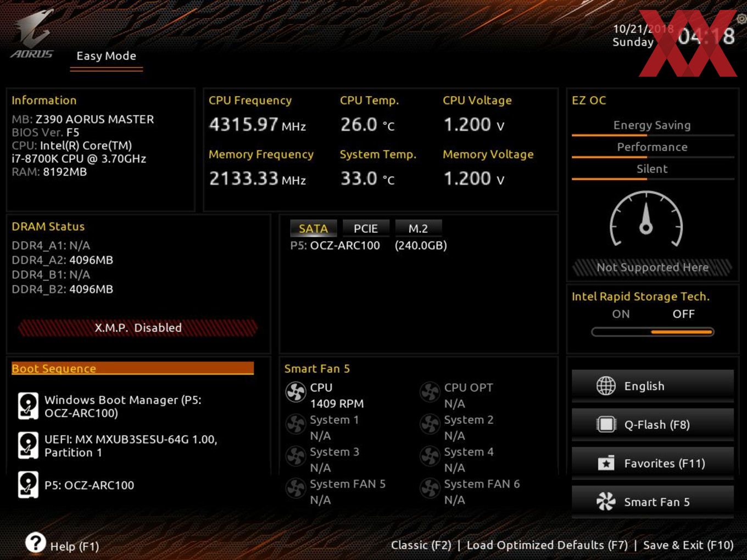Click Save & Exit (F10)

tap(688, 545)
